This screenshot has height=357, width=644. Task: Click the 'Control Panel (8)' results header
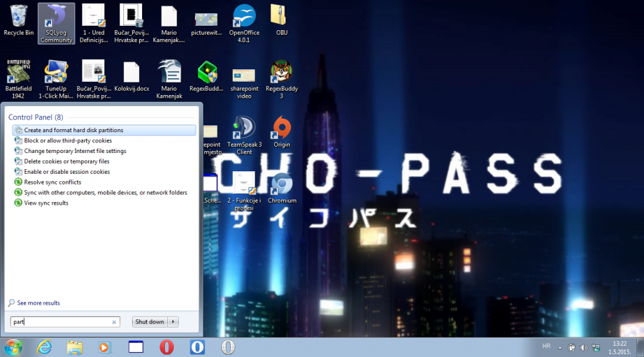36,117
